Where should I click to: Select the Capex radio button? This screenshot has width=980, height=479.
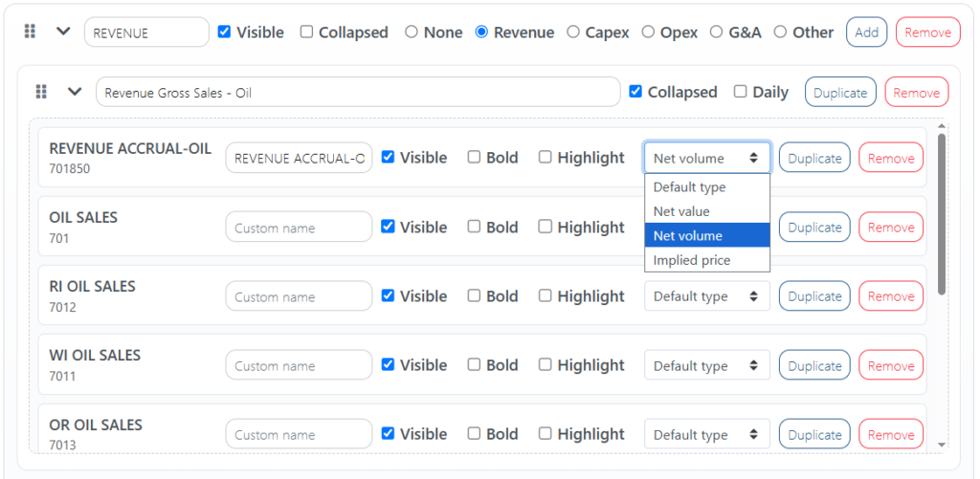pyautogui.click(x=573, y=32)
